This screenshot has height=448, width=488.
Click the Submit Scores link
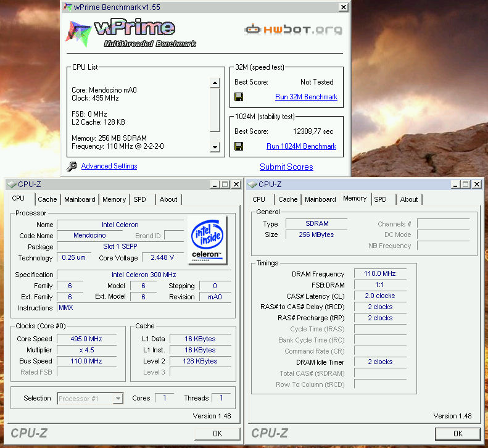coord(286,167)
